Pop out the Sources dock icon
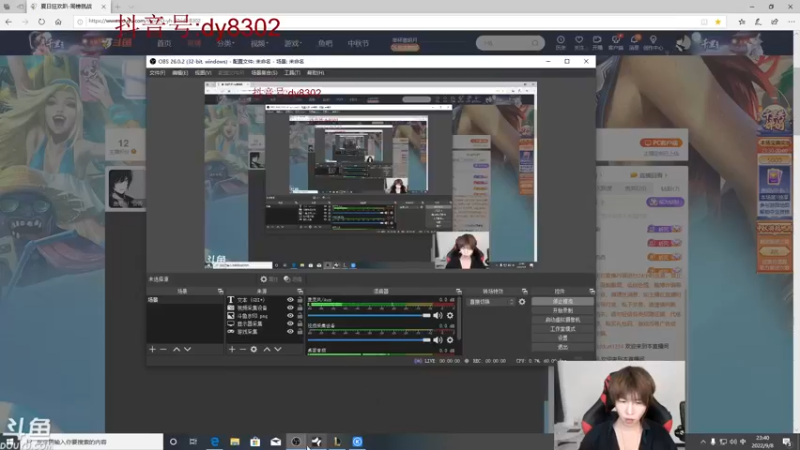The width and height of the screenshot is (800, 450). [x=300, y=291]
